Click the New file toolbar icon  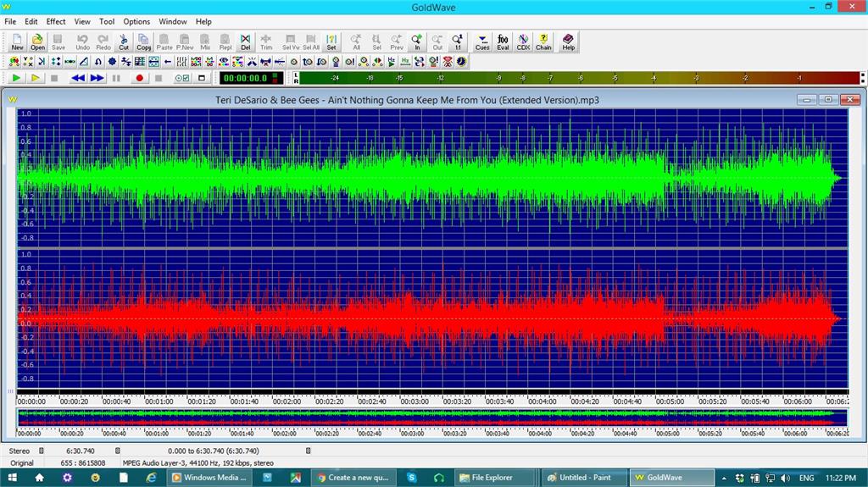coord(17,42)
